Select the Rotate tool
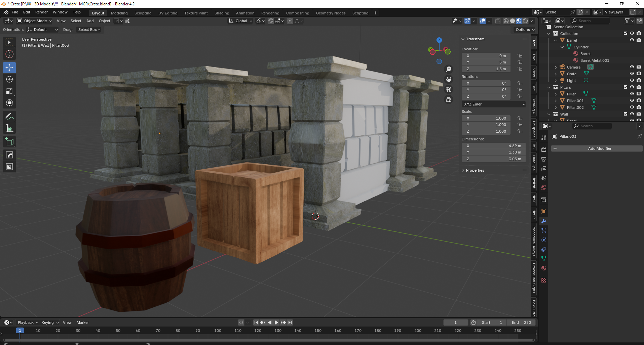The image size is (644, 345). 9,79
